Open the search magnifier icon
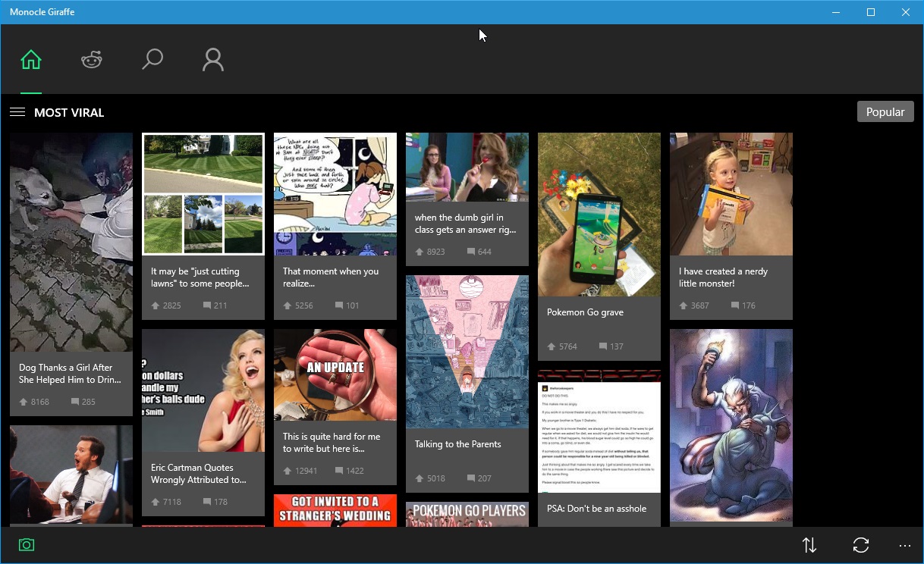This screenshot has width=924, height=564. (152, 60)
